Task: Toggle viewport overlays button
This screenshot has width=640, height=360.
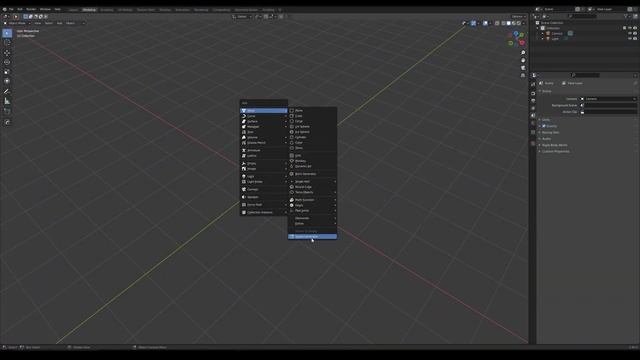Action: coord(485,23)
